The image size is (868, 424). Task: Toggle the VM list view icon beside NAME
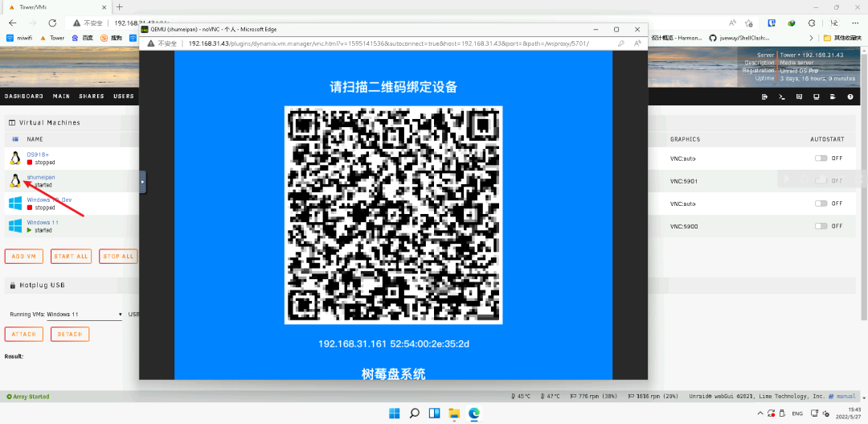pyautogui.click(x=15, y=139)
